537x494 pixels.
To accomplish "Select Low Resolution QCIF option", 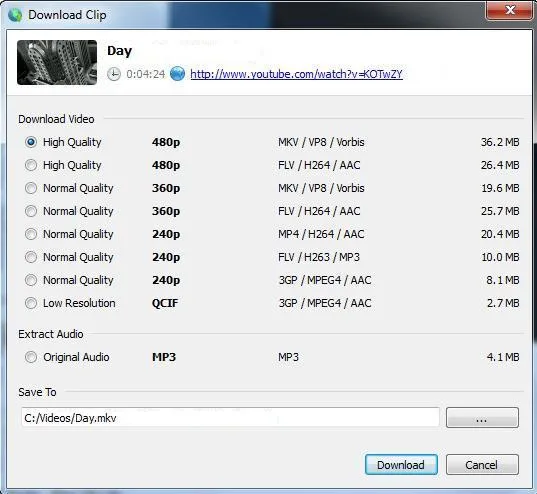I will (x=31, y=303).
